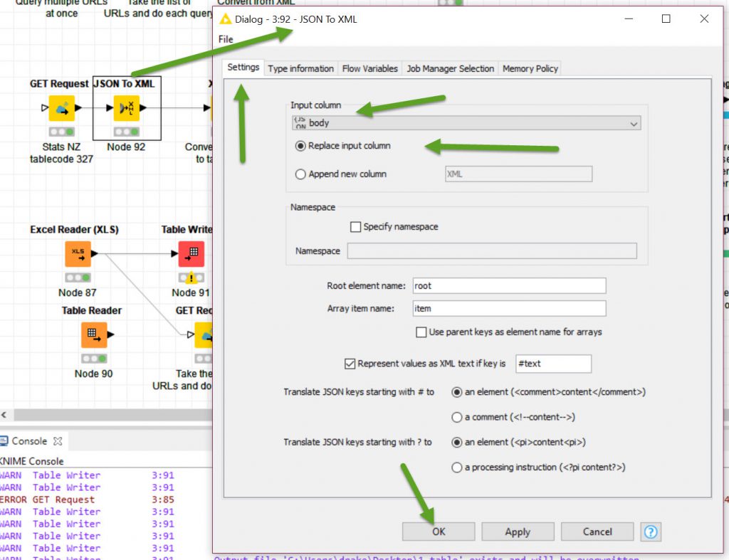Click the GET Request node icon

pos(61,107)
